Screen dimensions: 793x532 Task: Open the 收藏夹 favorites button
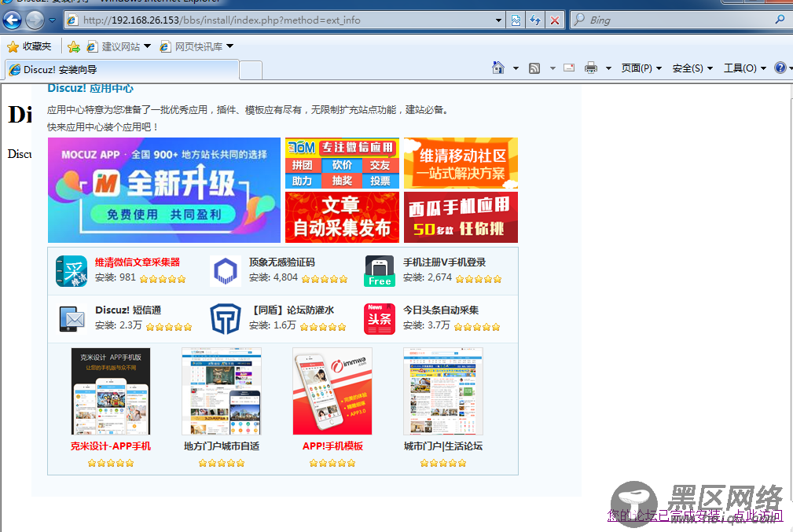tap(29, 46)
